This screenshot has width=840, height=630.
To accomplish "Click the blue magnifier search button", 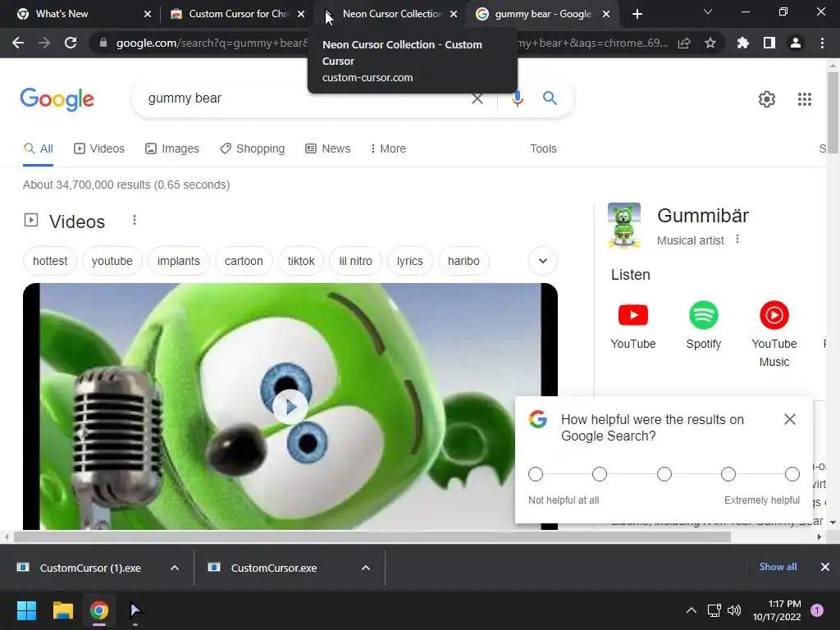I will click(550, 98).
